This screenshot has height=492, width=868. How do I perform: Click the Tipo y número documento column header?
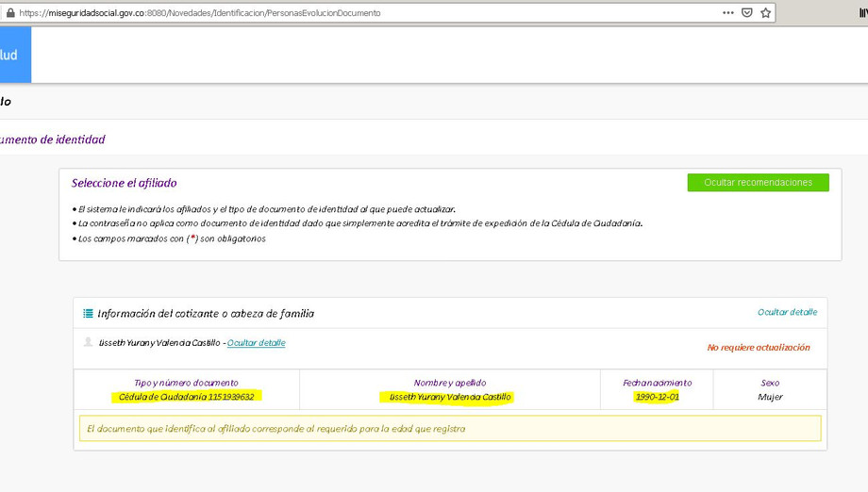point(186,383)
